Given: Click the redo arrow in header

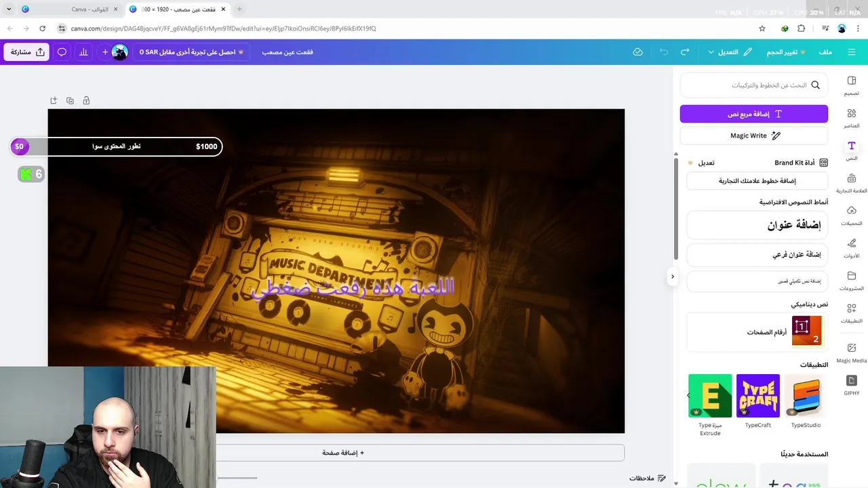Looking at the screenshot, I should click(x=685, y=52).
